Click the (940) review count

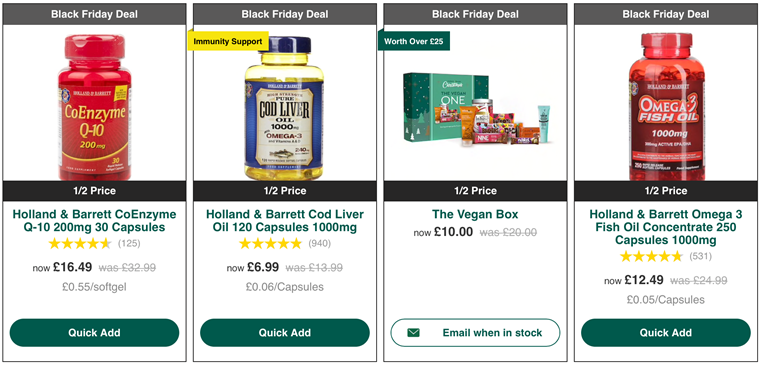click(x=319, y=244)
